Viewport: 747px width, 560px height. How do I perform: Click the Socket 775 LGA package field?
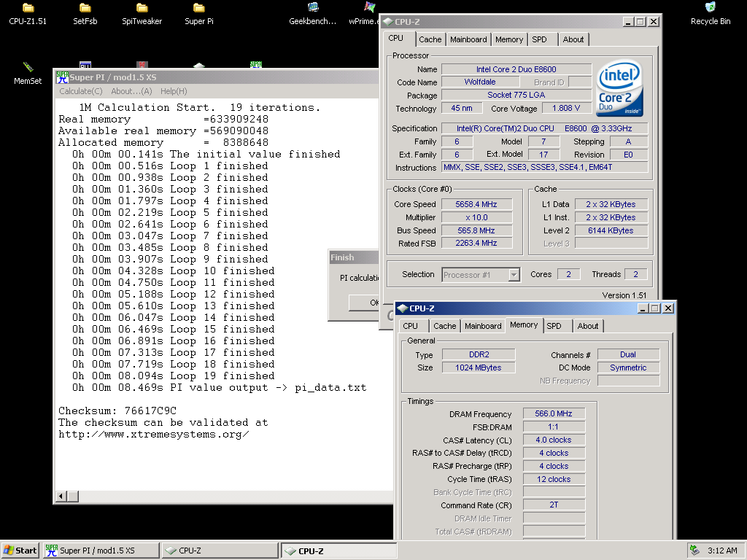pyautogui.click(x=516, y=95)
